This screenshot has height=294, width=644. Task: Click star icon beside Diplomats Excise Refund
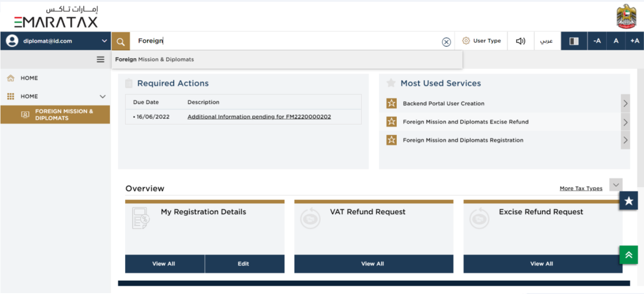click(391, 122)
